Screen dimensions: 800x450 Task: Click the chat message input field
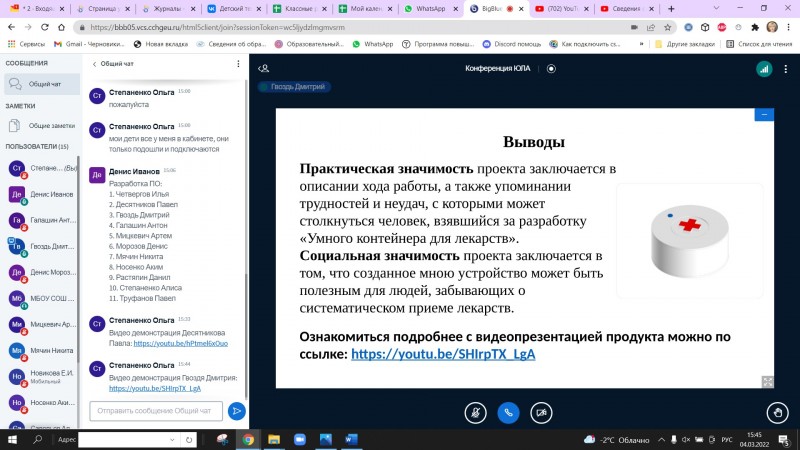click(x=155, y=410)
